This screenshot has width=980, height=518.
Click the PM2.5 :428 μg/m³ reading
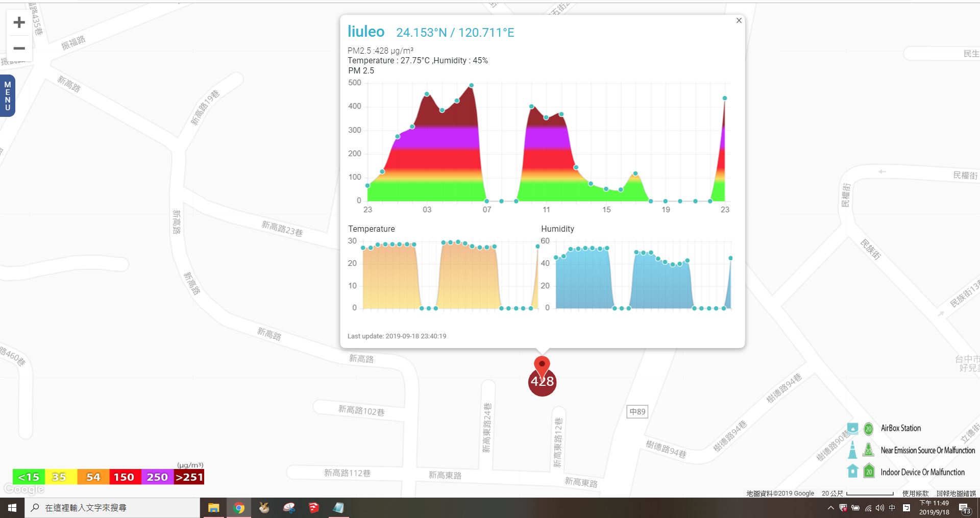(x=381, y=51)
